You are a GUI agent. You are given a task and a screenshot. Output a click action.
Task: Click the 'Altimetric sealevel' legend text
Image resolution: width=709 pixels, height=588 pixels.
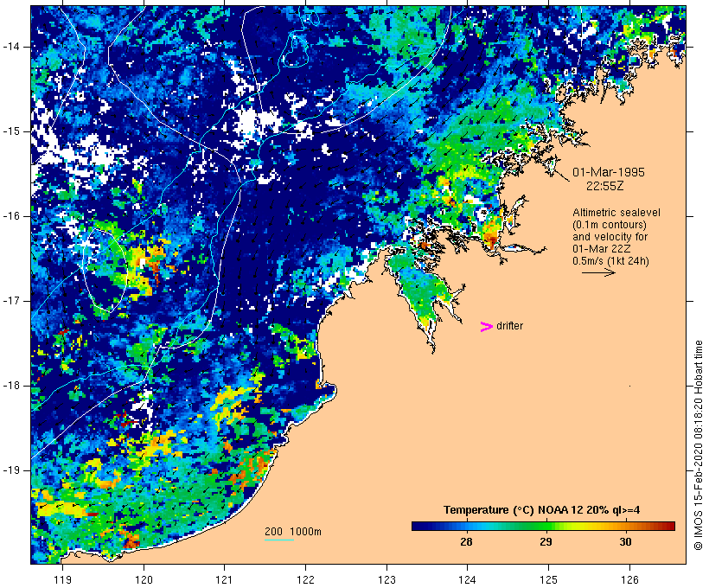(x=616, y=213)
